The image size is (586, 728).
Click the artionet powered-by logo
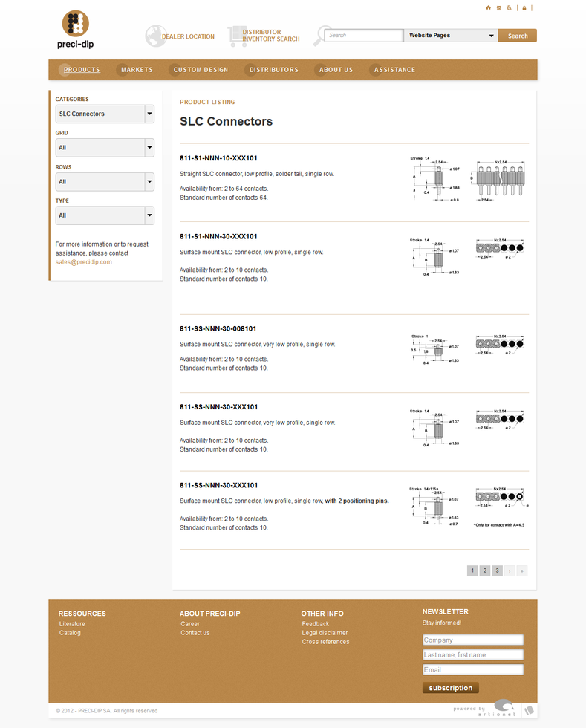[x=485, y=709]
